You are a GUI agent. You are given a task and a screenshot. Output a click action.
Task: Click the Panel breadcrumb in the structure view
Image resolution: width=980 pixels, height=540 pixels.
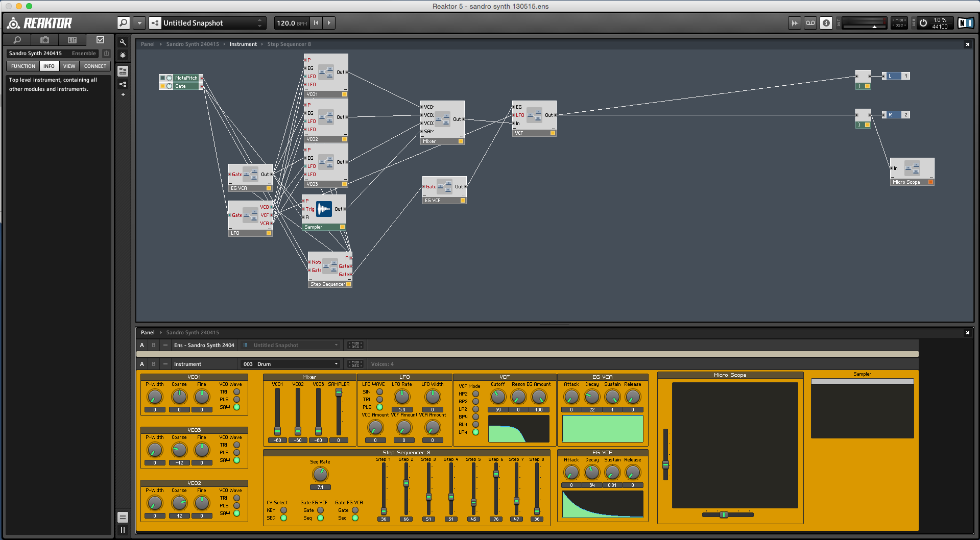148,44
